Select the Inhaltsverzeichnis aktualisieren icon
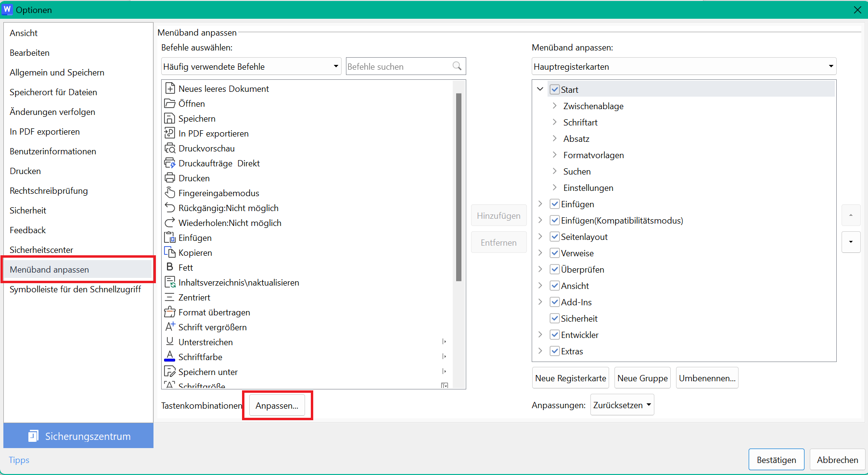The width and height of the screenshot is (868, 475). coord(170,282)
